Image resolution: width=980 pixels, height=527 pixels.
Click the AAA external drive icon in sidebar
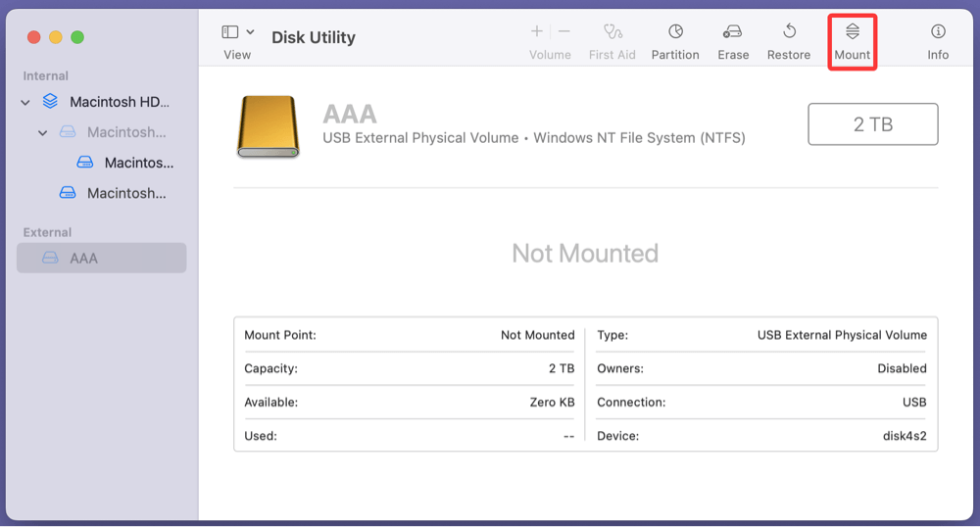50,258
